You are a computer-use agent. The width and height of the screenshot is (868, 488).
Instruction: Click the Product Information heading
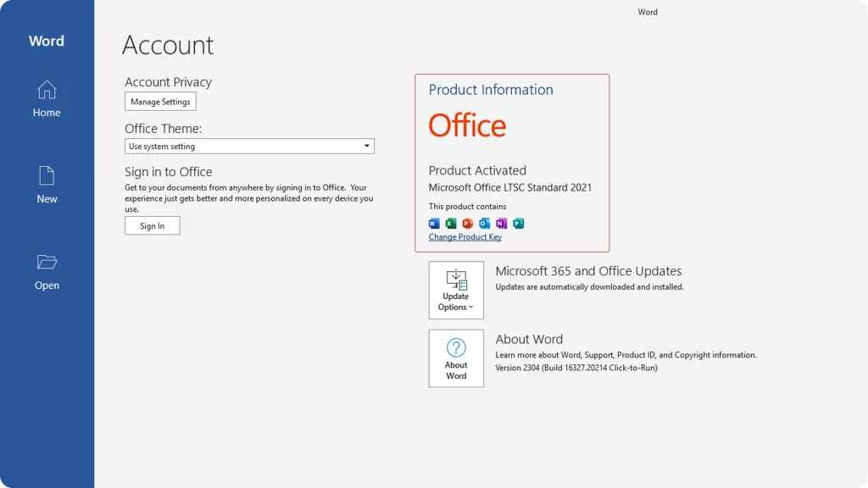[x=491, y=90]
